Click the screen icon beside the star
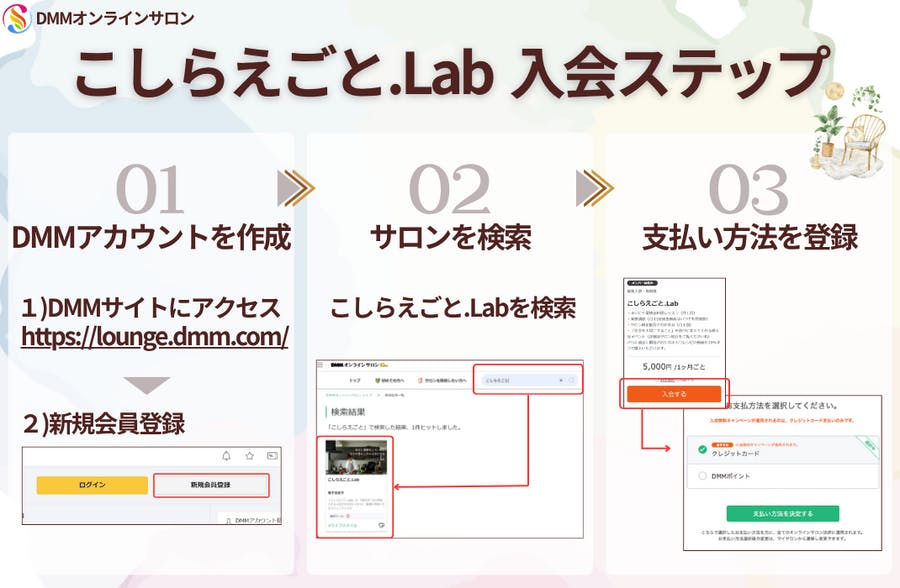Viewport: 900px width, 588px height. pos(272,456)
